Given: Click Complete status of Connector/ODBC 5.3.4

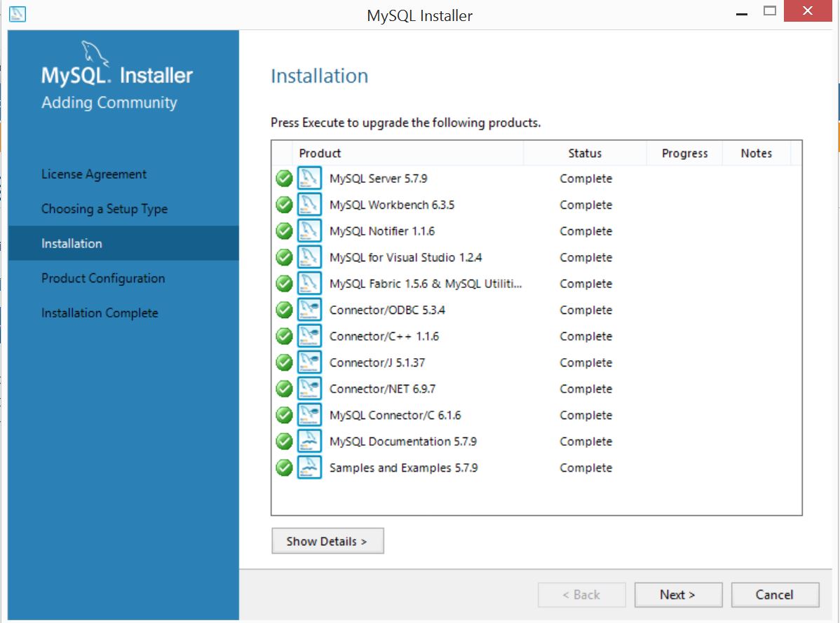Looking at the screenshot, I should 585,309.
